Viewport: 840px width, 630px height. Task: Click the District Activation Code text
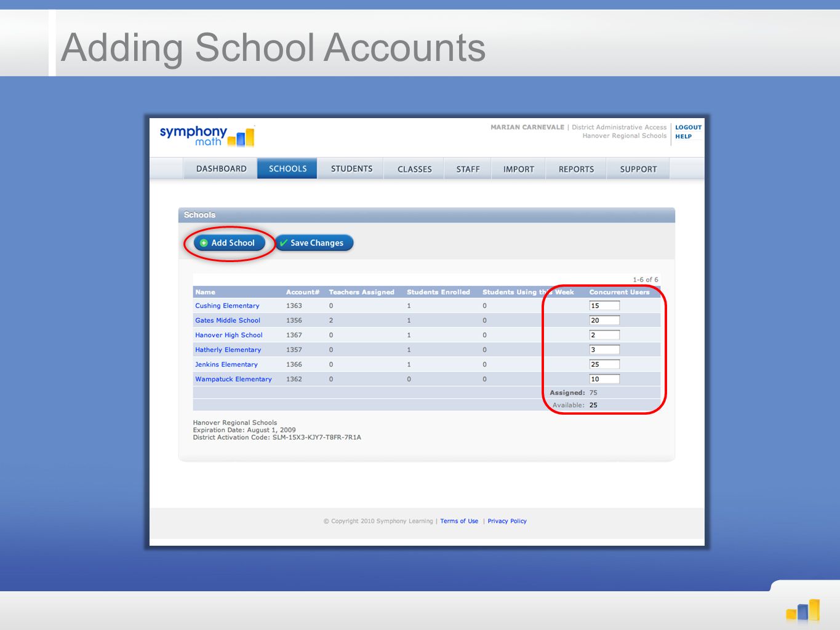click(x=277, y=437)
